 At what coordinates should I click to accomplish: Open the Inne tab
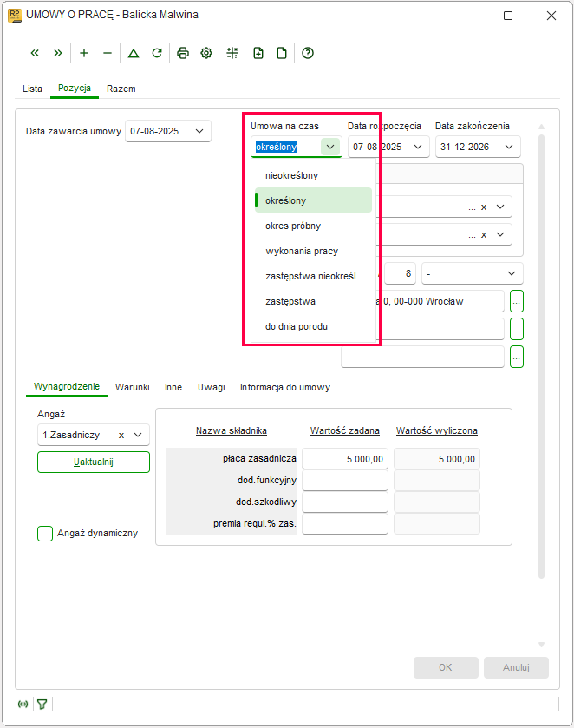point(173,387)
